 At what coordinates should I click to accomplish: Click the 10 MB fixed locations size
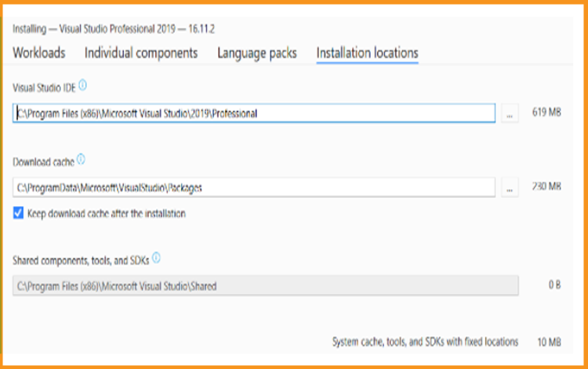pos(549,342)
